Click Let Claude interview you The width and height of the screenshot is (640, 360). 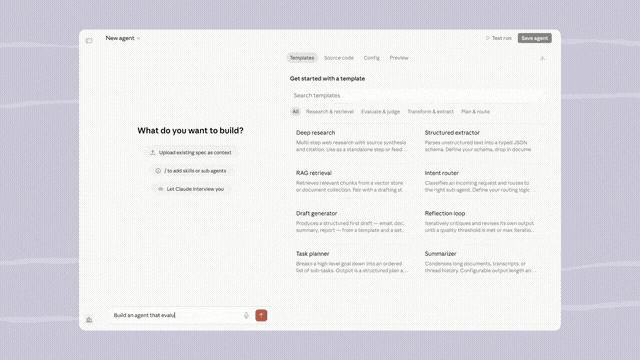[191, 189]
